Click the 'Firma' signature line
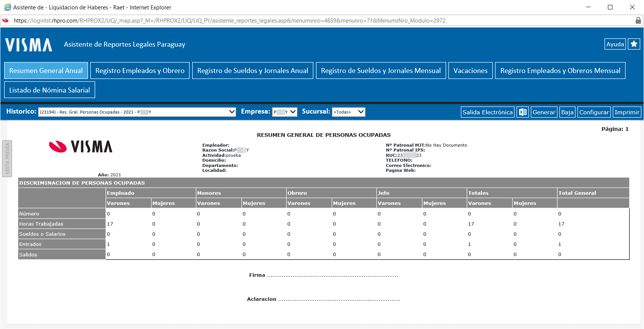Image resolution: width=644 pixels, height=329 pixels. tap(324, 275)
